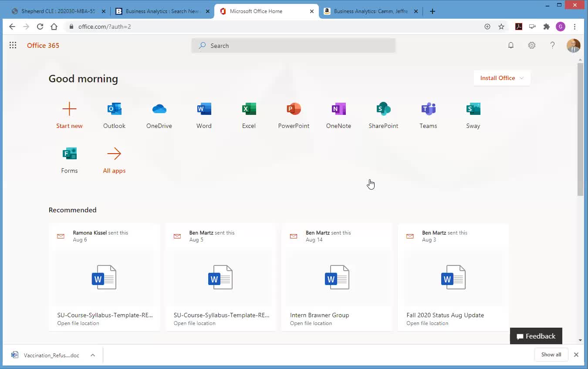The height and width of the screenshot is (369, 588).
Task: Reload the page with the refresh icon
Action: [40, 27]
